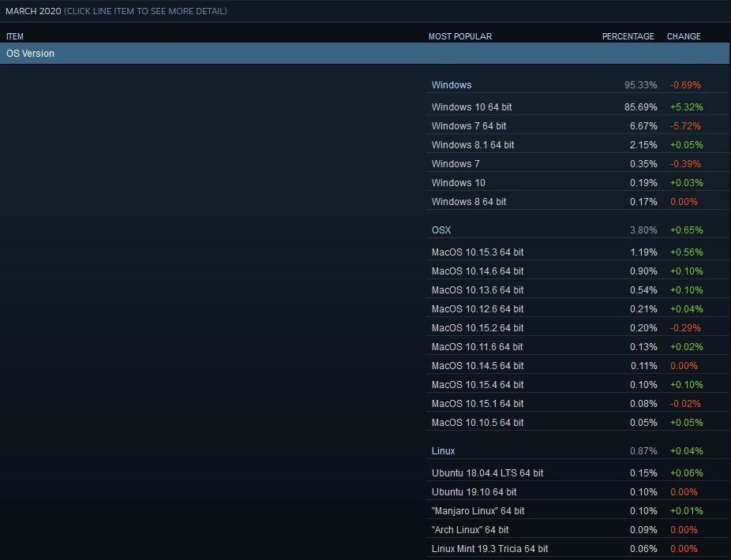Click the Linux category heading

443,451
